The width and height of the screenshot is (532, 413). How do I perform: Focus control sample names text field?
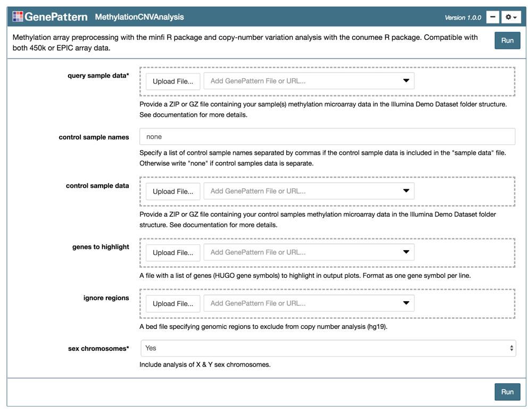pyautogui.click(x=327, y=137)
